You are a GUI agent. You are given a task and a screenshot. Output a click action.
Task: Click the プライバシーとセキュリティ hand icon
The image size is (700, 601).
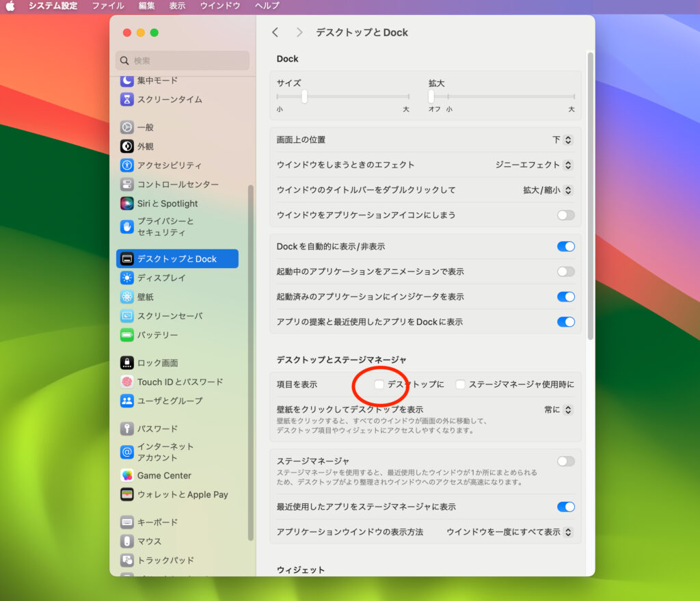126,227
